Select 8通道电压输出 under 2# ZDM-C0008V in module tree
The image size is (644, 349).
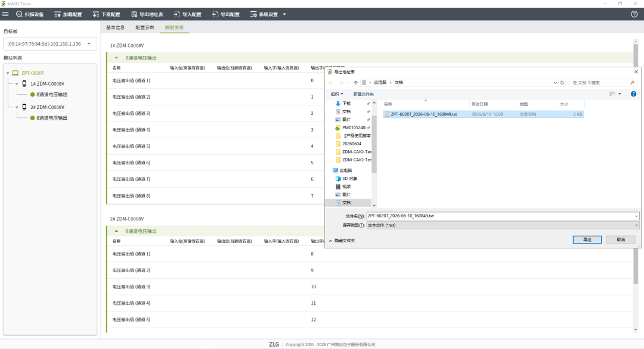[52, 118]
